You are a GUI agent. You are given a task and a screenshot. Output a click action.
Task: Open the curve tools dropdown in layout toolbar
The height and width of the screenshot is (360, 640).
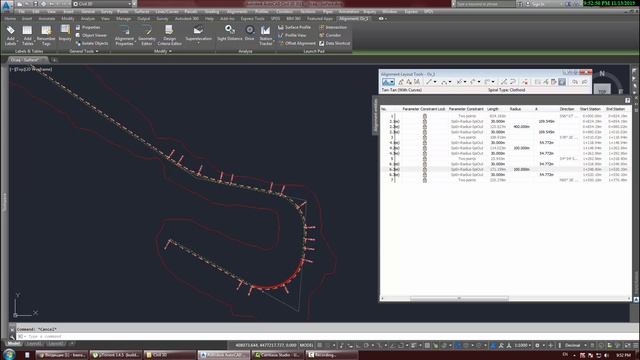(450, 82)
